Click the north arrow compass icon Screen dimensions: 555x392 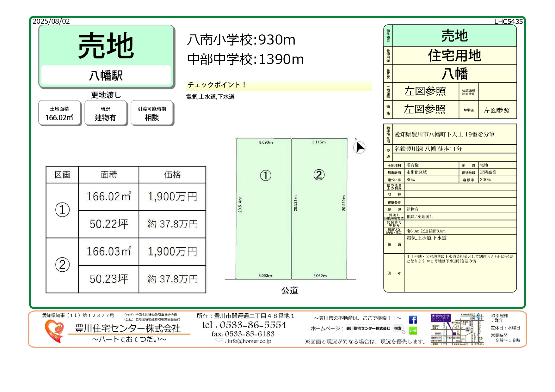[359, 147]
